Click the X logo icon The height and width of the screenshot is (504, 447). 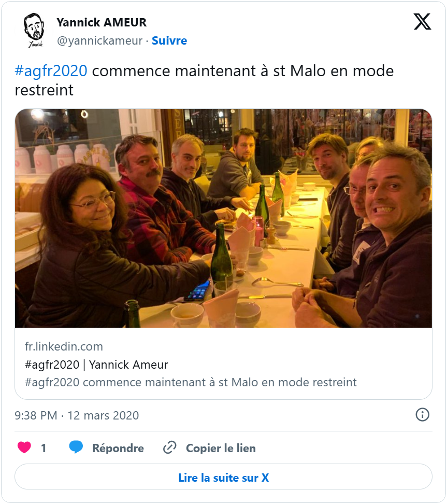coord(422,22)
